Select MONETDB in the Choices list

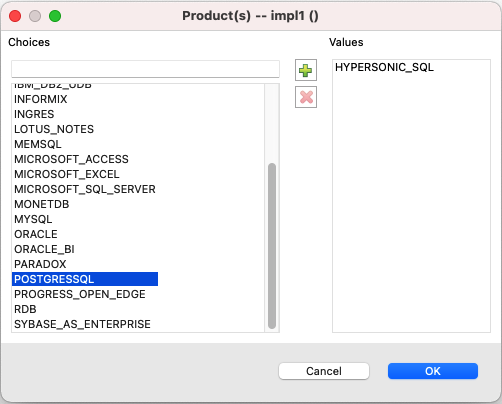tap(42, 204)
